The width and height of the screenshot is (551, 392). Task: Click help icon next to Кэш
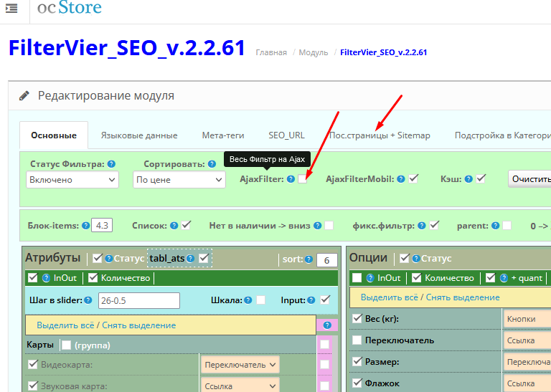pos(468,179)
